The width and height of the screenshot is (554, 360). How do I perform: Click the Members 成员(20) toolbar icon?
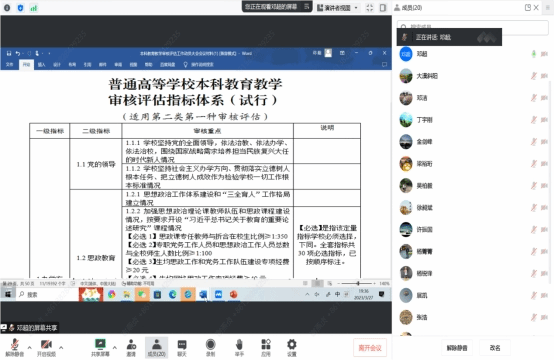157,348
